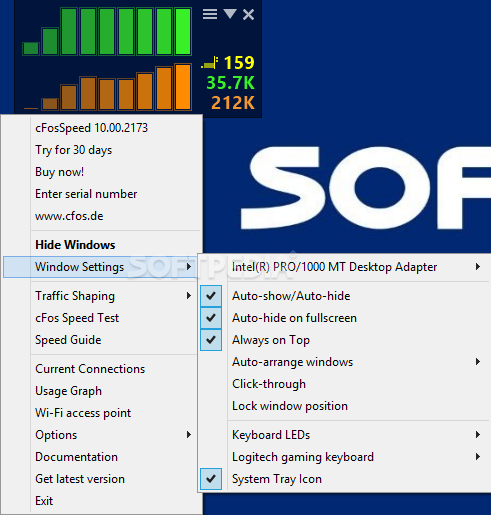Toggle the Auto-hide on fullscreen label
491x515 pixels.
(x=294, y=318)
